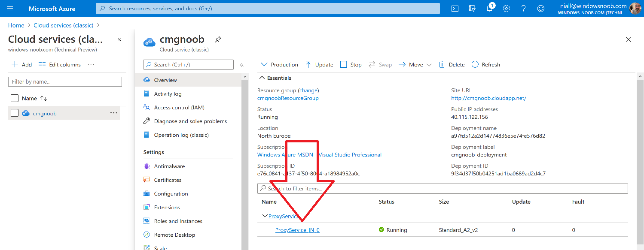Click the user account avatar
Viewport: 644px width, 250px height.
(x=635, y=9)
